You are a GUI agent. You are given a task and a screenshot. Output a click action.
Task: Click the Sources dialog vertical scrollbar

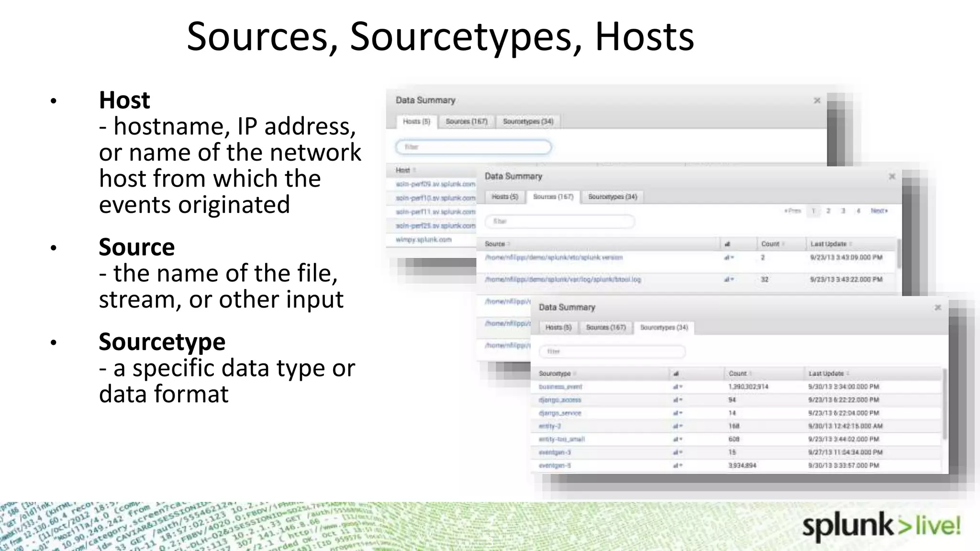point(899,253)
